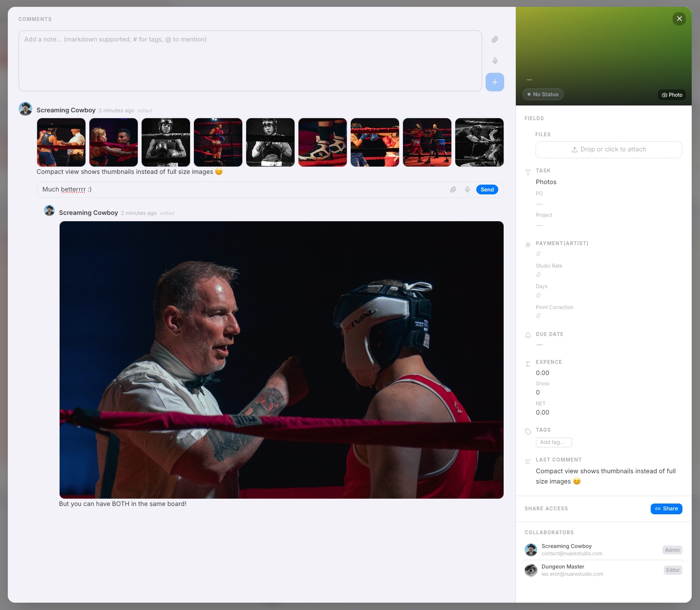The width and height of the screenshot is (700, 610).
Task: Close the card detail panel
Action: click(x=679, y=19)
